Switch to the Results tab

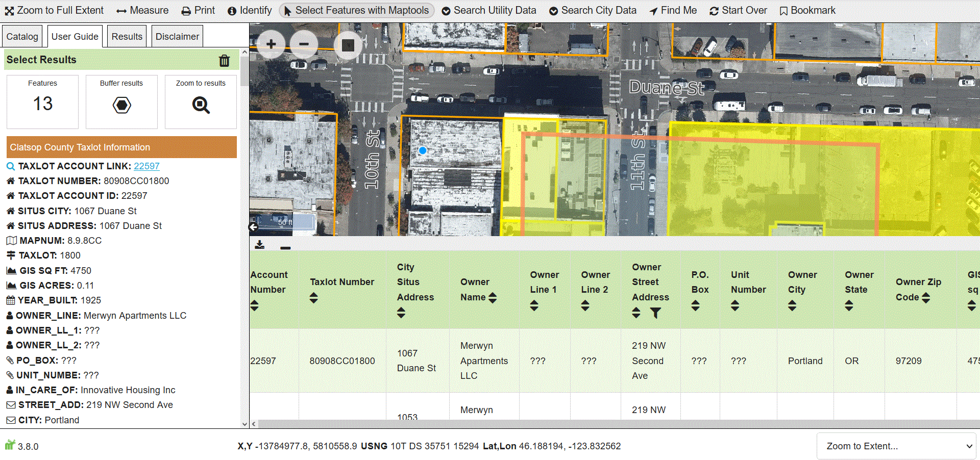[127, 36]
